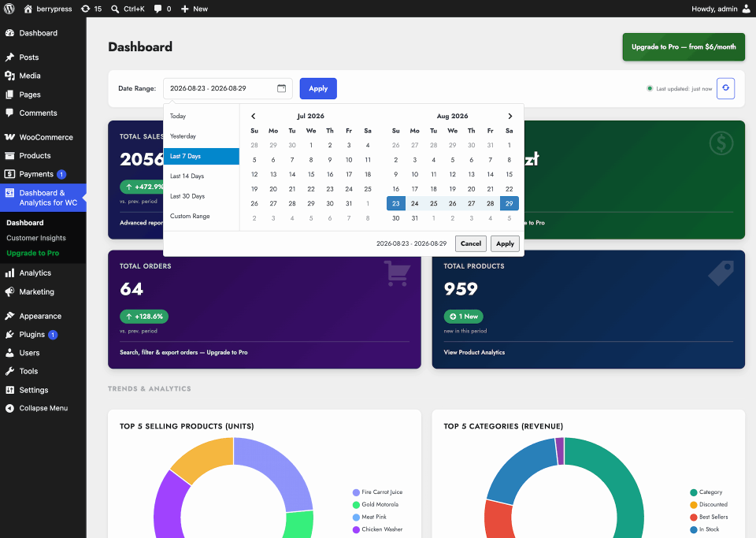This screenshot has width=756, height=538.
Task: Refresh dashboard data with circular arrows icon
Action: pyautogui.click(x=725, y=88)
